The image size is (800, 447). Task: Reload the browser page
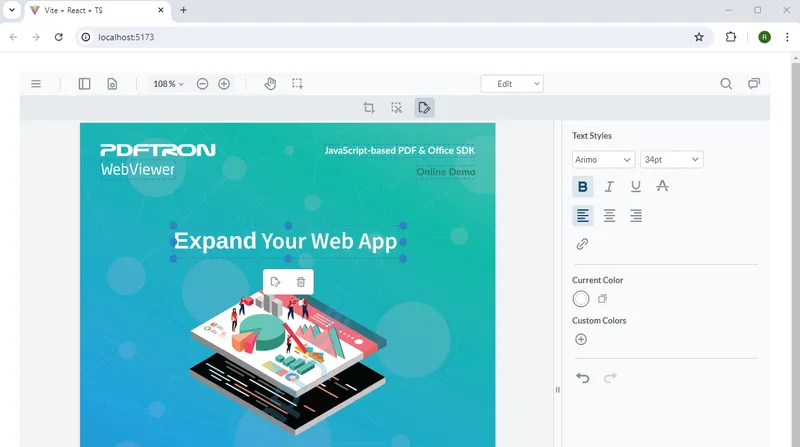[59, 37]
